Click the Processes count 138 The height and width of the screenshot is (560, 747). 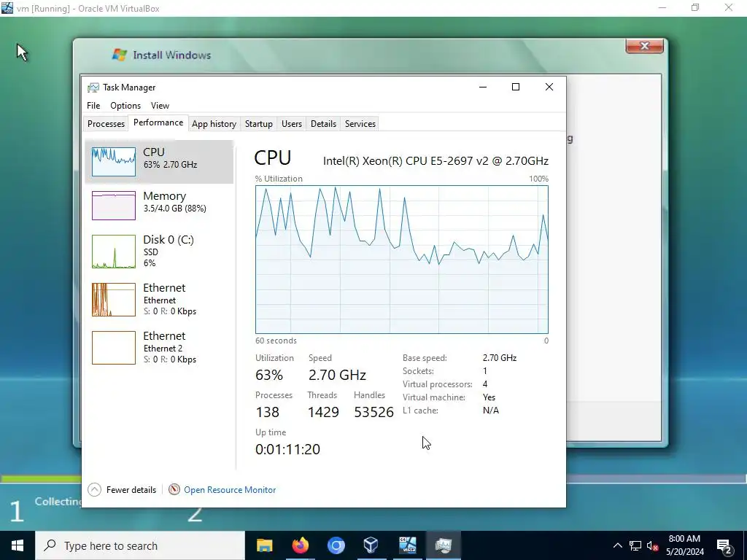click(267, 412)
